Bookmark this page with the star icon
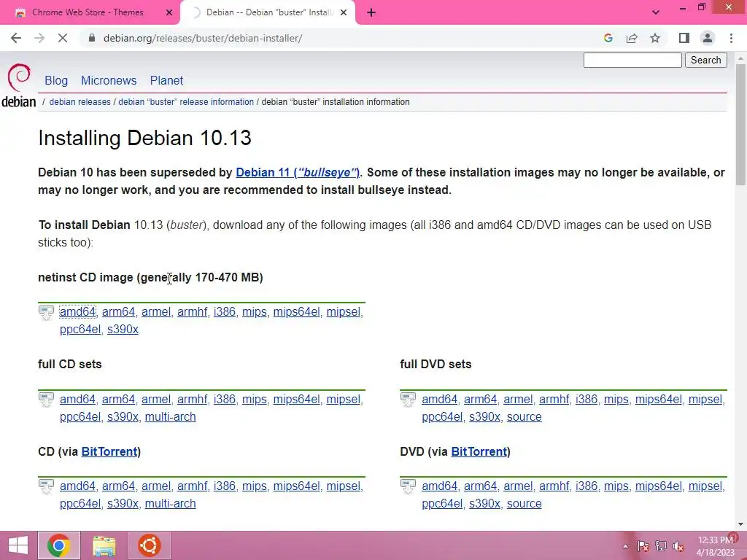This screenshot has width=747, height=560. pyautogui.click(x=655, y=38)
